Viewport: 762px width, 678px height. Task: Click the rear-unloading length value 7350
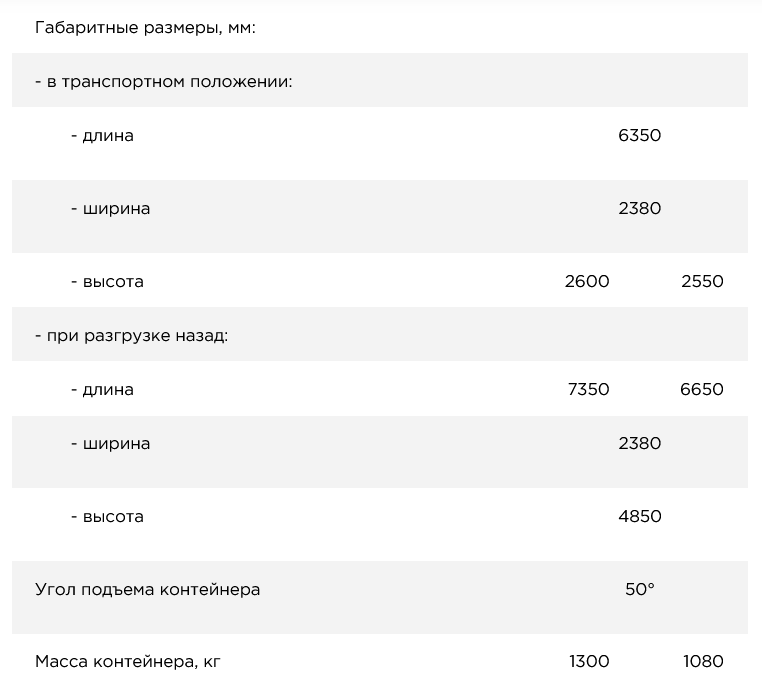588,389
